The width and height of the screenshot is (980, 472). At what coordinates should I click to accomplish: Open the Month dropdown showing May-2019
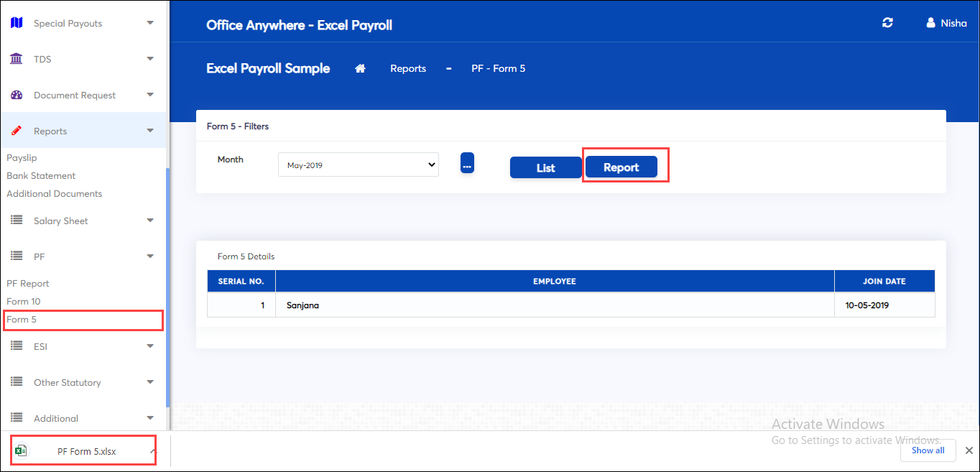click(358, 165)
